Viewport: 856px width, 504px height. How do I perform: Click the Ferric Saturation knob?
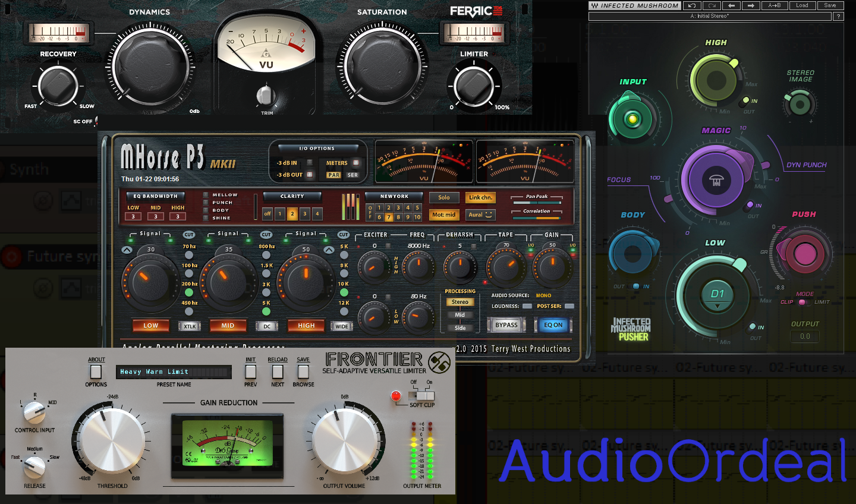pos(382,65)
